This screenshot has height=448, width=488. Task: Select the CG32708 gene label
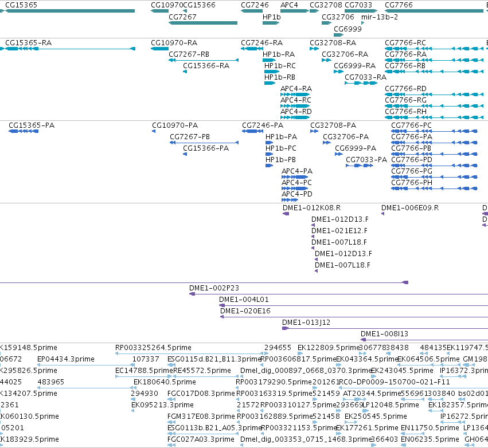point(326,5)
